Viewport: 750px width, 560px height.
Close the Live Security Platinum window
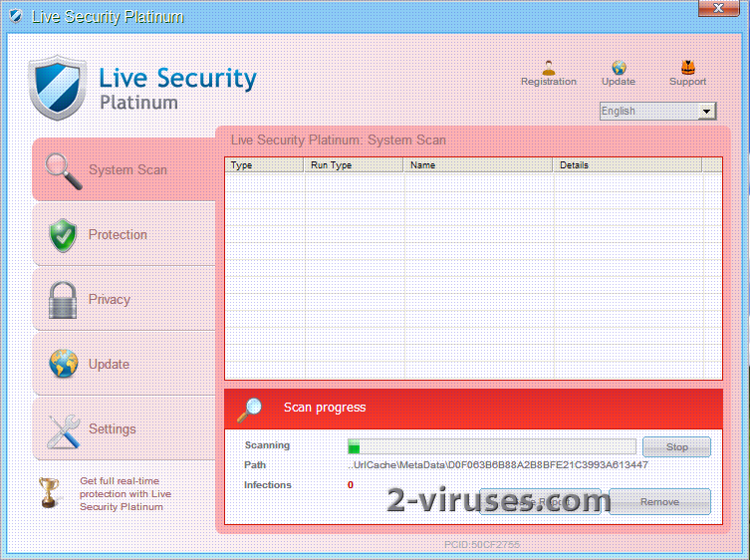coord(718,8)
